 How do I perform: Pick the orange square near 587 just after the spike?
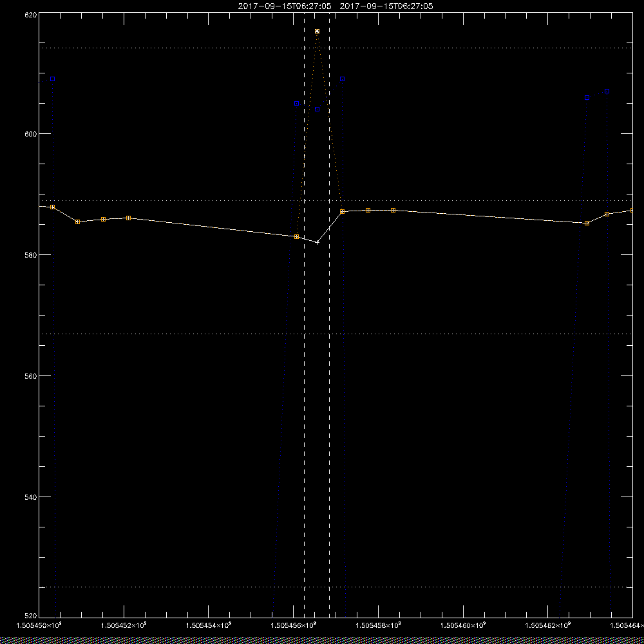(x=342, y=211)
